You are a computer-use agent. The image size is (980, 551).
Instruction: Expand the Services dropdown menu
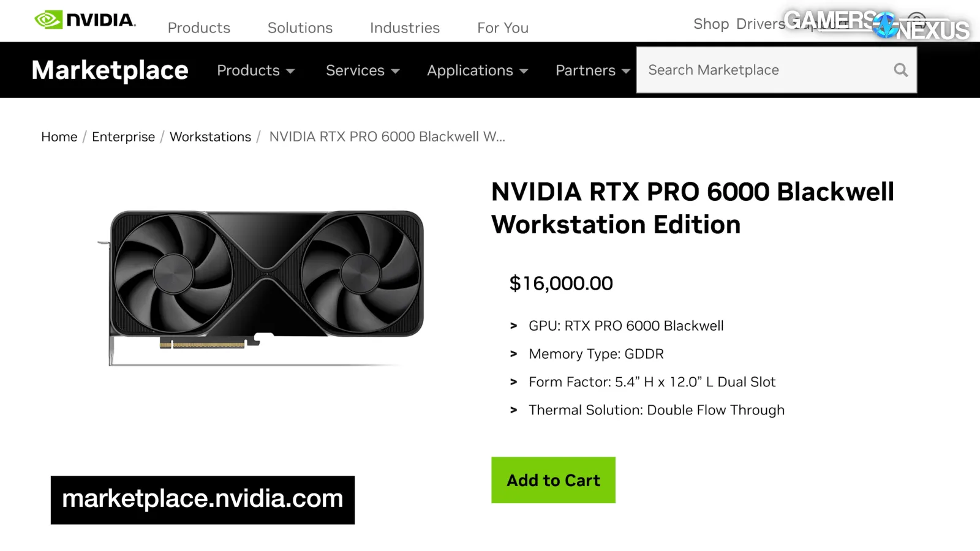tap(363, 70)
